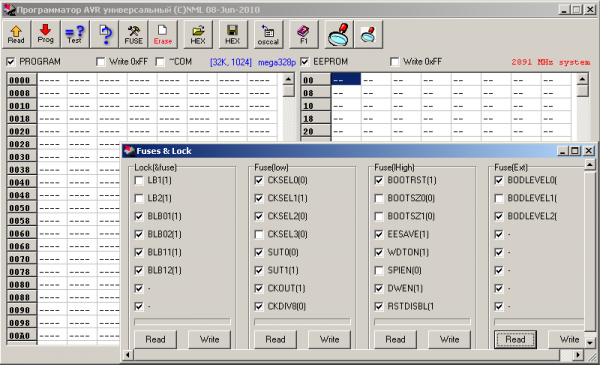Toggle the DWEN(1) checkbox
This screenshot has width=600, height=365.
pyautogui.click(x=379, y=288)
